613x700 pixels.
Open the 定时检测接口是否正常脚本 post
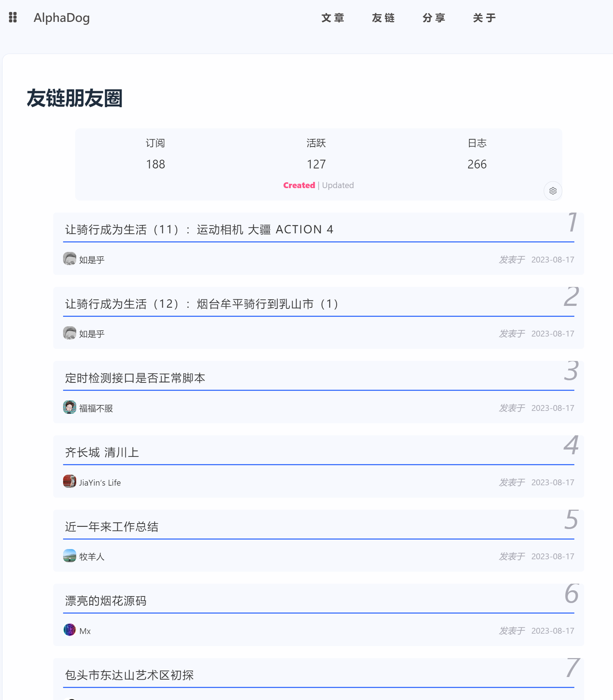(x=135, y=378)
